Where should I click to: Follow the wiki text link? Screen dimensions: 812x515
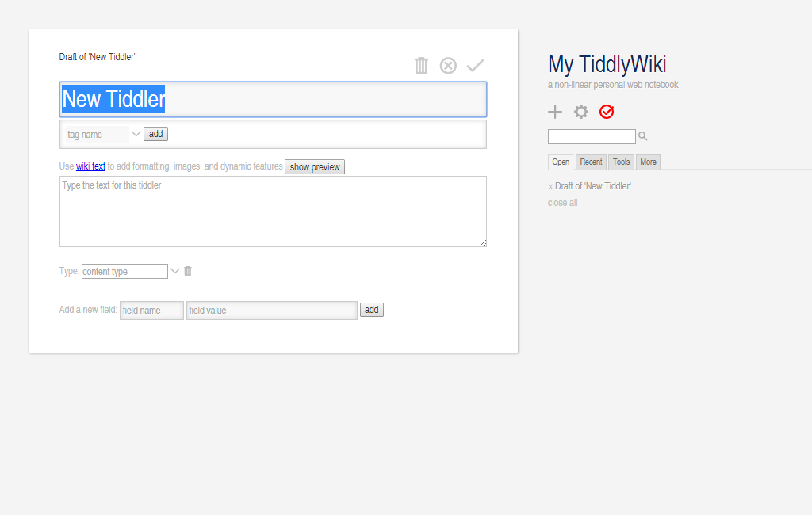90,166
